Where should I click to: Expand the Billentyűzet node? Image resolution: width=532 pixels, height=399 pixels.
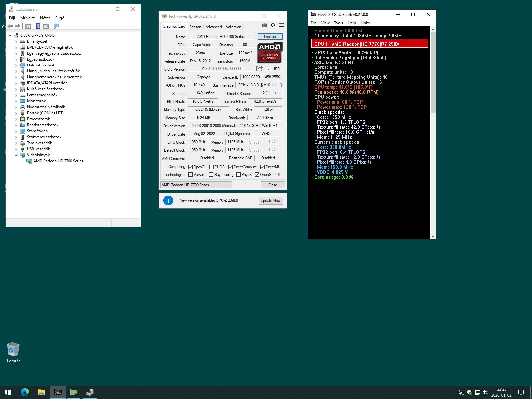[16, 41]
